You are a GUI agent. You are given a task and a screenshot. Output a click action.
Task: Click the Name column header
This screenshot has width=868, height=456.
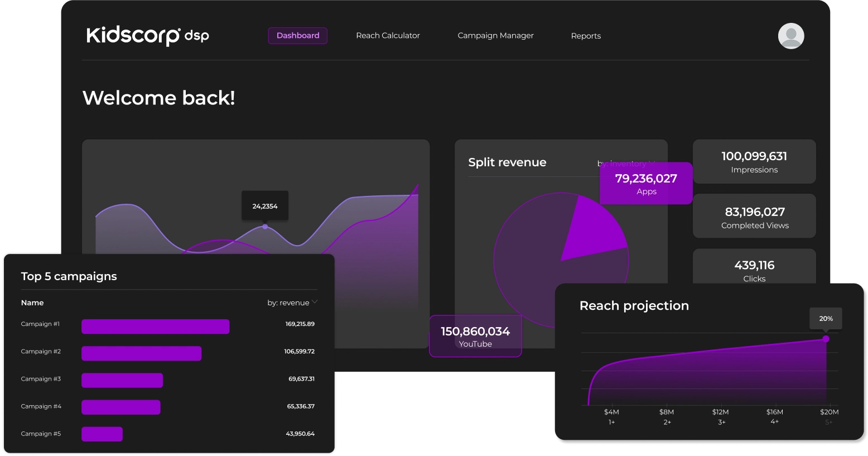pyautogui.click(x=32, y=303)
